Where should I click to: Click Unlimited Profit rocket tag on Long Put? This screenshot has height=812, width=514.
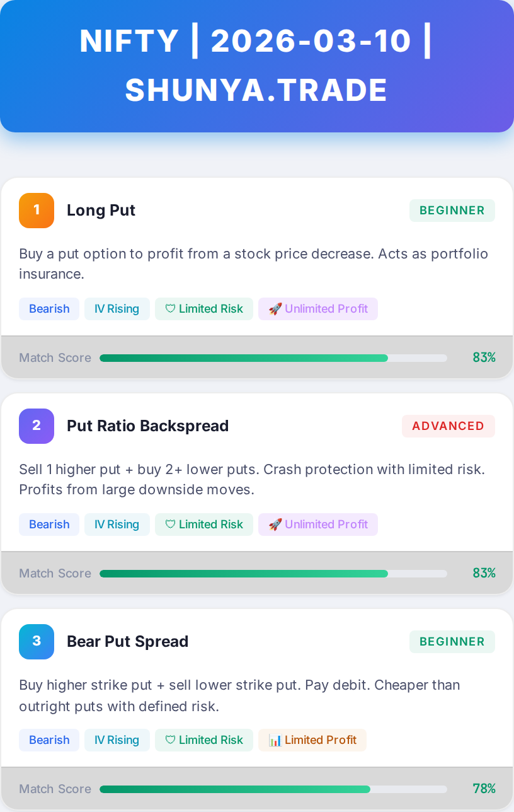[318, 309]
